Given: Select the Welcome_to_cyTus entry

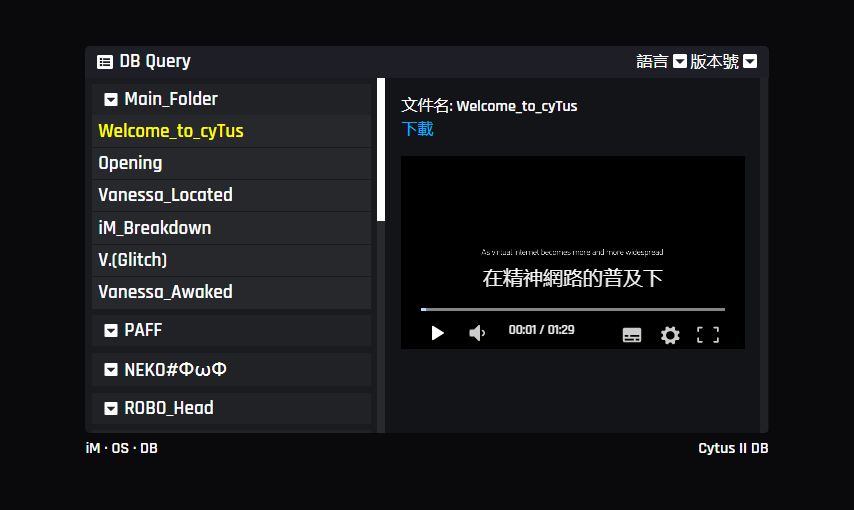Looking at the screenshot, I should (231, 131).
